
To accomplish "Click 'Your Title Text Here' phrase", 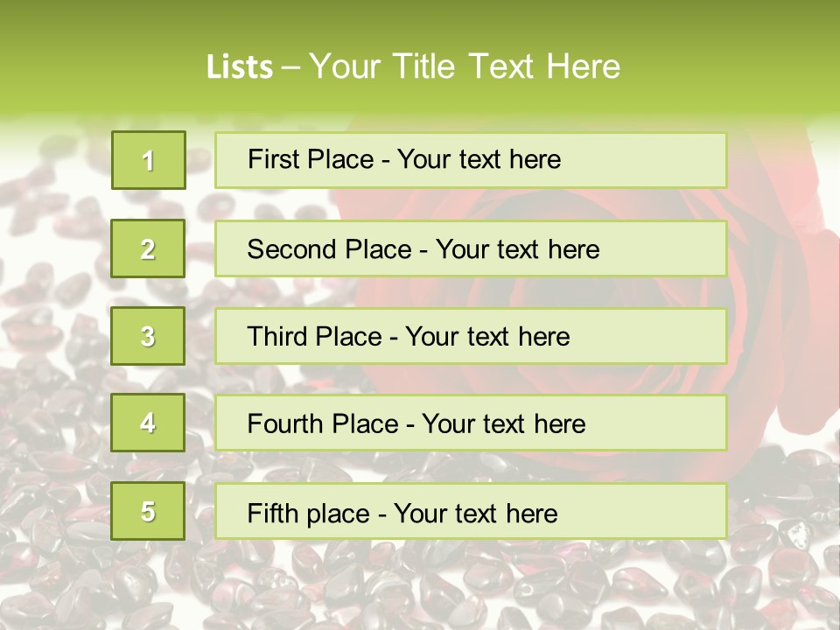I will coord(465,66).
